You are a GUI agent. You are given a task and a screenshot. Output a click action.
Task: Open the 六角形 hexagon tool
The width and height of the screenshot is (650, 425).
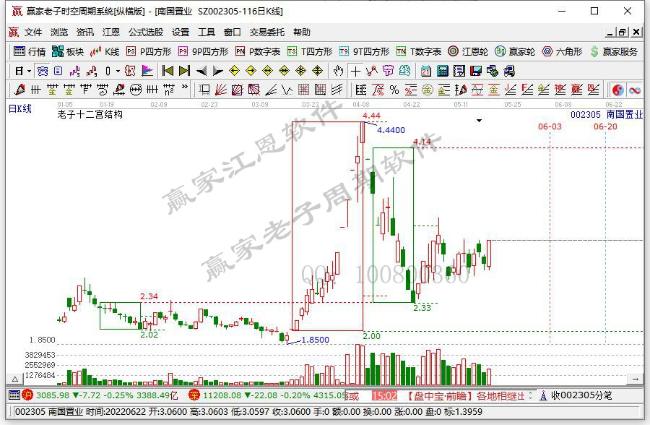pos(562,51)
